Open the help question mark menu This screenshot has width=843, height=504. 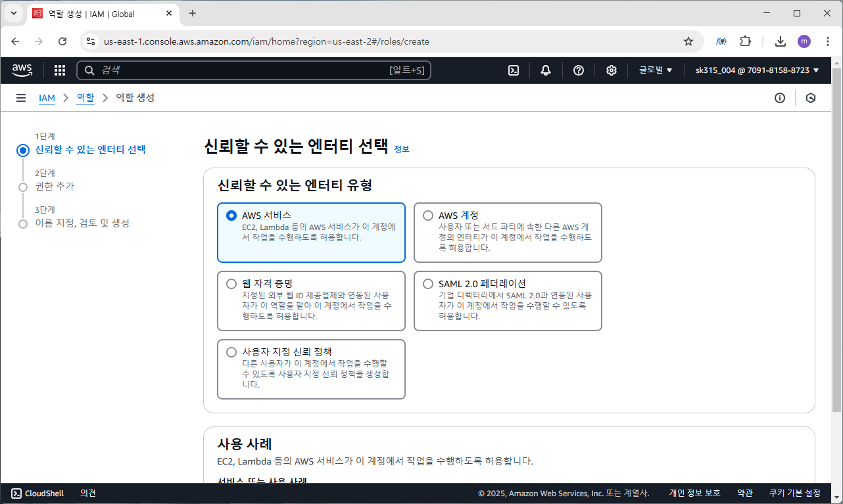(x=579, y=70)
